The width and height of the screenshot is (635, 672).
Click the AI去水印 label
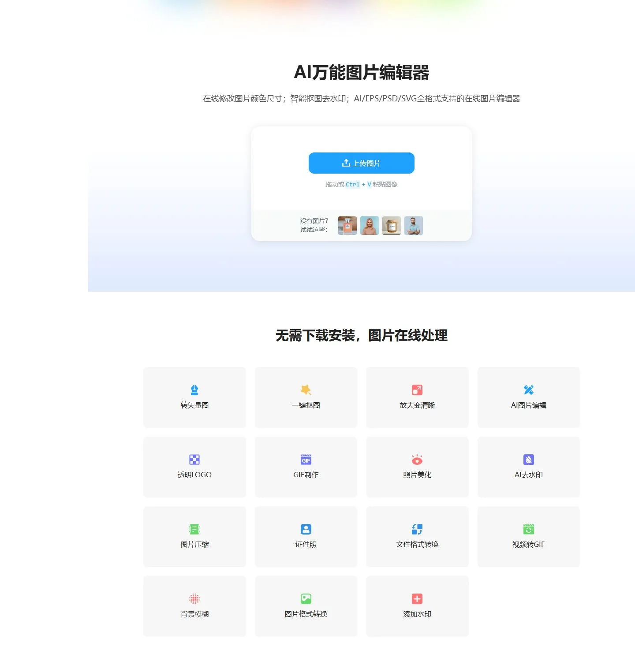[529, 475]
